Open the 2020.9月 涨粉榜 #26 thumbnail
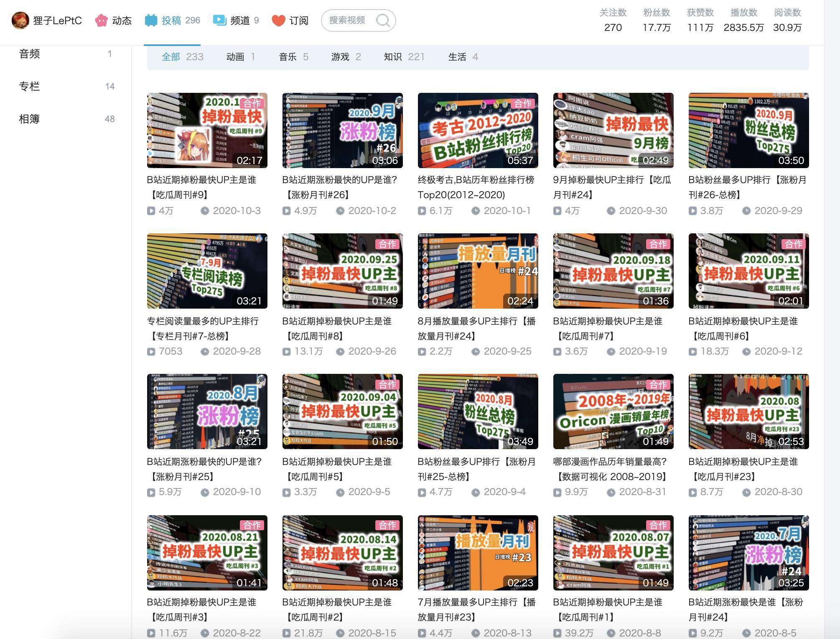The image size is (840, 639). (343, 130)
